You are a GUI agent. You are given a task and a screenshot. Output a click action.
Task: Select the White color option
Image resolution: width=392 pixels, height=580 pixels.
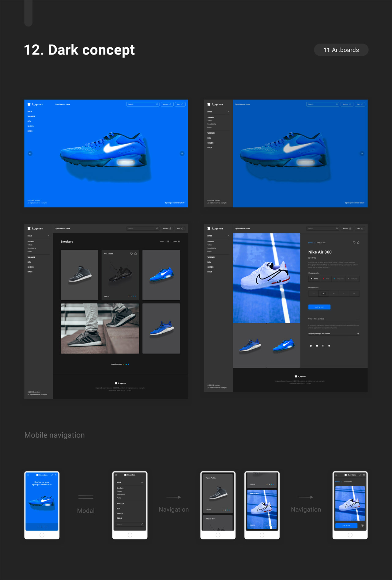point(314,279)
